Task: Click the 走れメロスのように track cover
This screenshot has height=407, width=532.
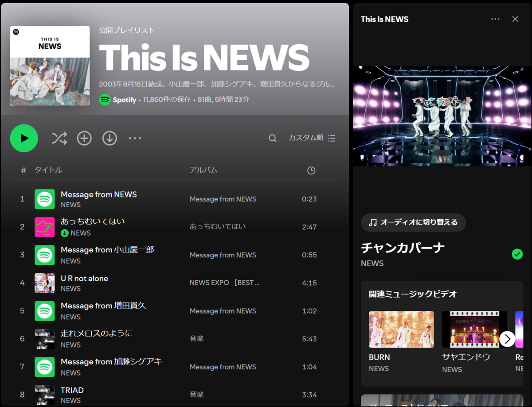Action: [x=44, y=339]
